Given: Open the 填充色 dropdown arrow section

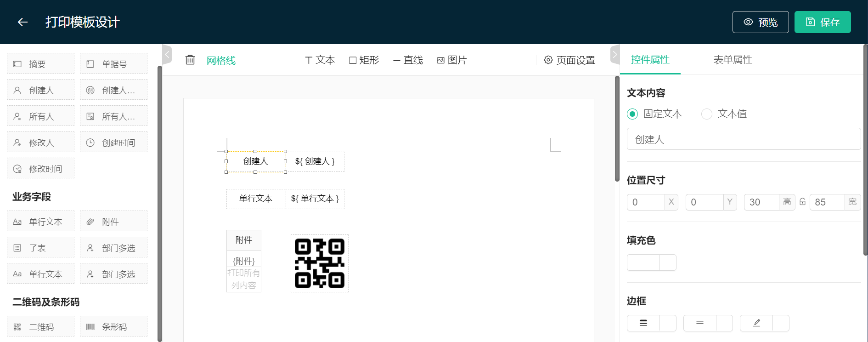Looking at the screenshot, I should tap(668, 262).
